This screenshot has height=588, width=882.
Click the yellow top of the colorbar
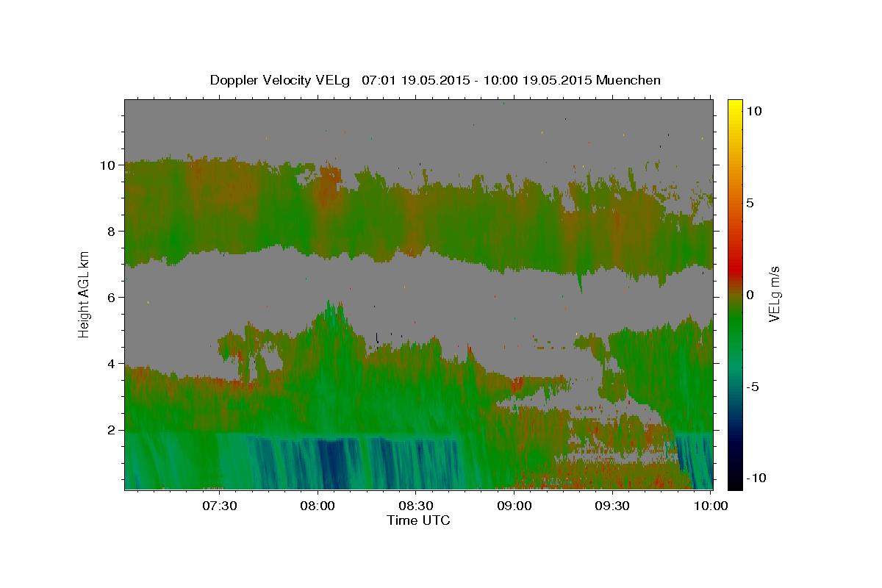point(734,104)
